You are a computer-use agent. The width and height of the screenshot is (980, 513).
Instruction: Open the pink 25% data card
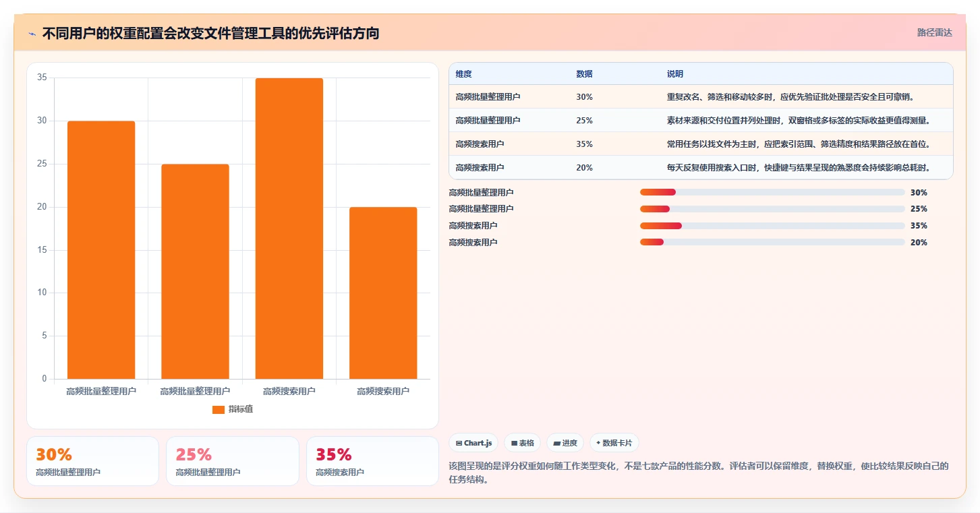coord(233,461)
